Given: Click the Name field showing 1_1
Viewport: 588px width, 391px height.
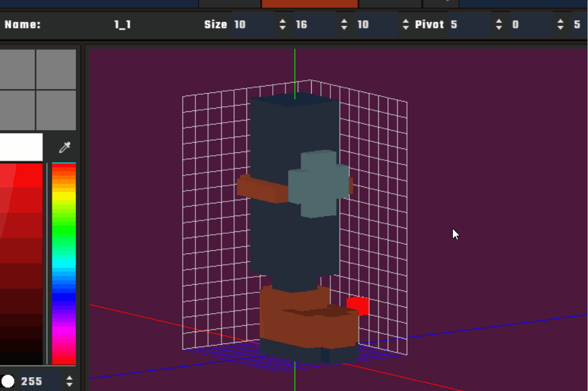Looking at the screenshot, I should coord(123,25).
